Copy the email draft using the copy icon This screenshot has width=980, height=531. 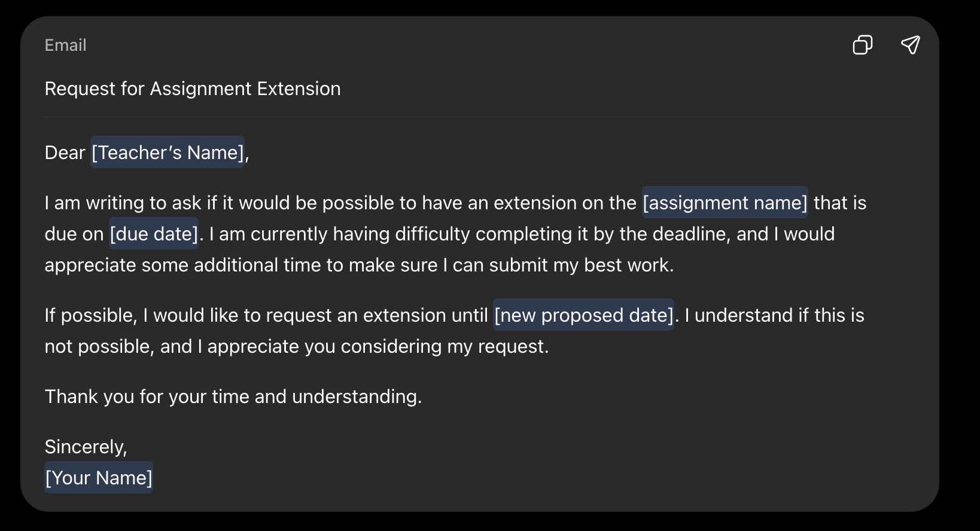pyautogui.click(x=862, y=45)
